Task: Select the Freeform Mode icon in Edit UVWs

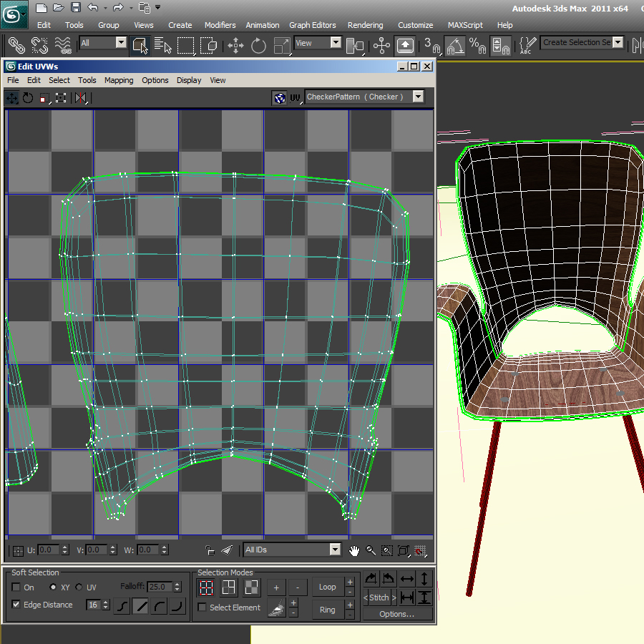Action: [x=61, y=98]
